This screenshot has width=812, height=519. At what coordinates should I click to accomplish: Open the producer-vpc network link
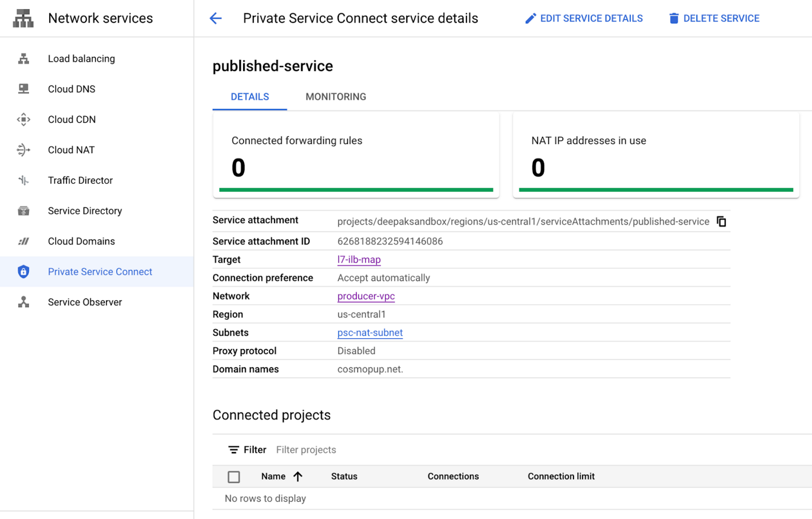tap(366, 296)
